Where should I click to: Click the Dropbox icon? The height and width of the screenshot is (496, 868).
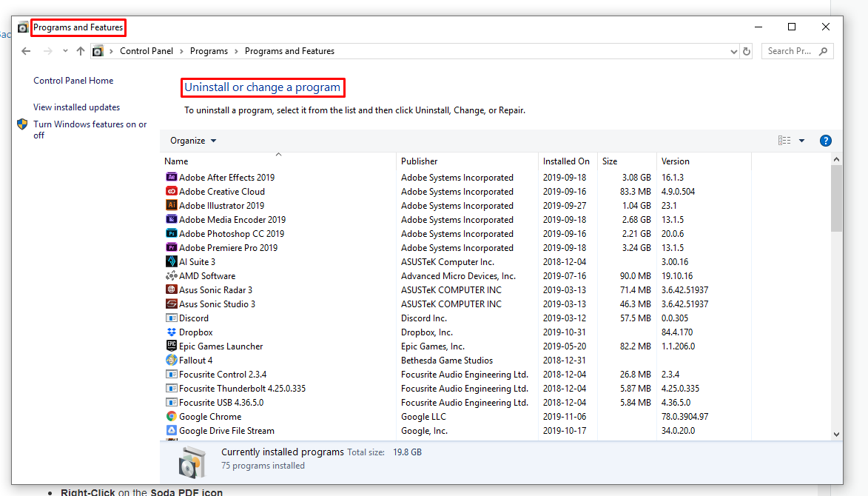(x=172, y=332)
